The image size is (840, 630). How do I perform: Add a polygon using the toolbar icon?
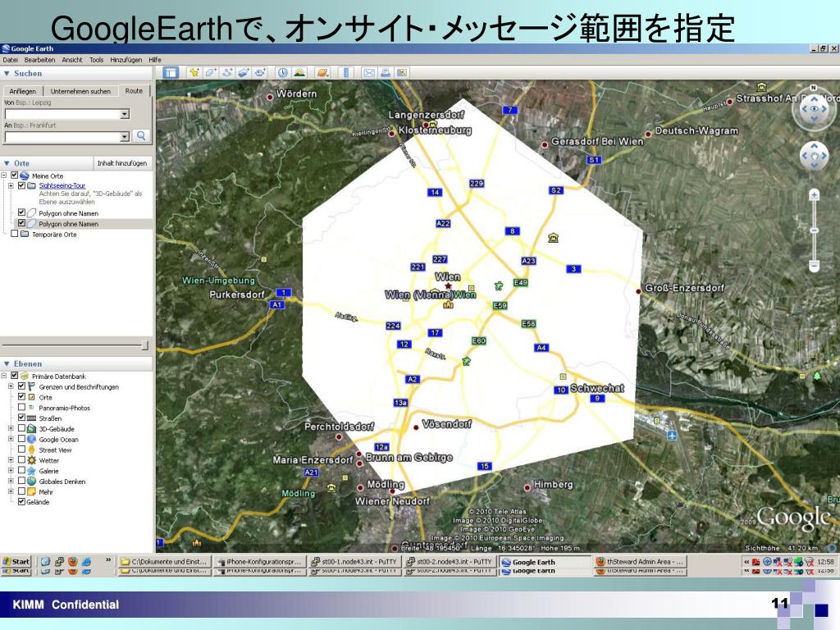click(x=211, y=72)
